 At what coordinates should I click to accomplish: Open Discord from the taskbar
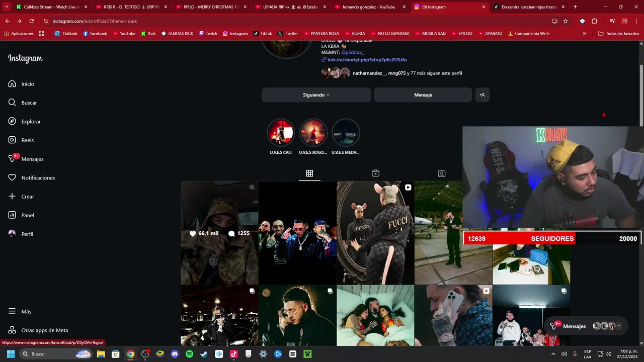175,354
